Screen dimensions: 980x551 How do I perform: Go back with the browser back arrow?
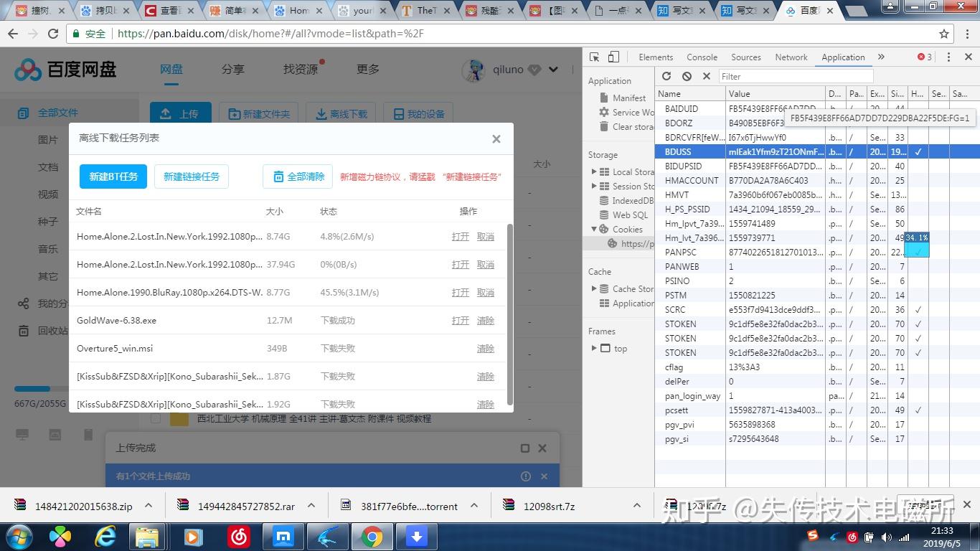[x=14, y=34]
